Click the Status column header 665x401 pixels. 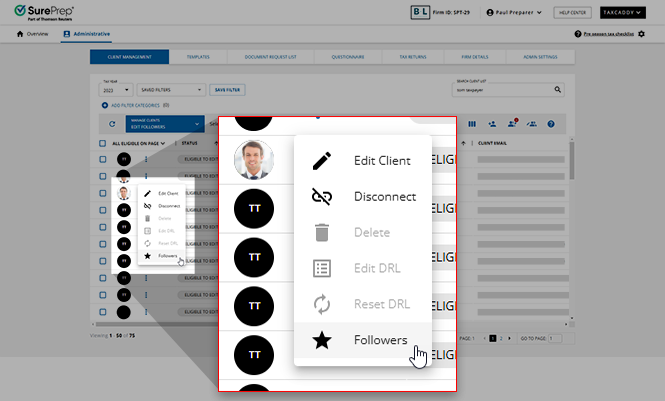tap(190, 143)
